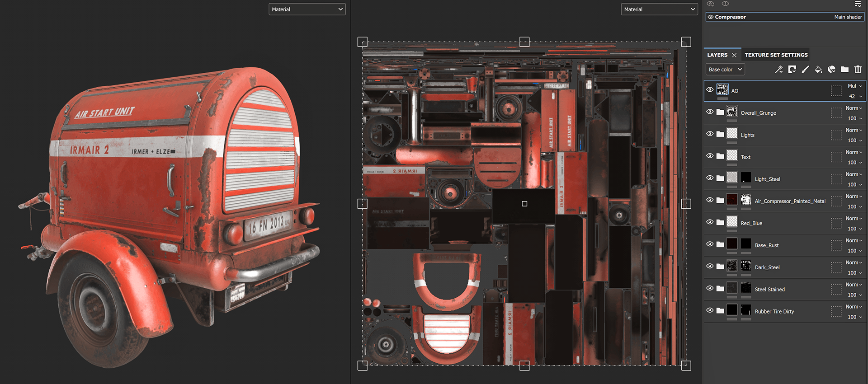Select the Steel Stained layer name
868x384 pixels.
(x=769, y=290)
